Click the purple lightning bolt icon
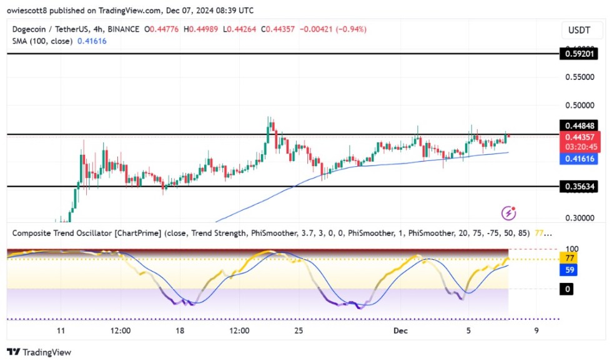 (509, 213)
